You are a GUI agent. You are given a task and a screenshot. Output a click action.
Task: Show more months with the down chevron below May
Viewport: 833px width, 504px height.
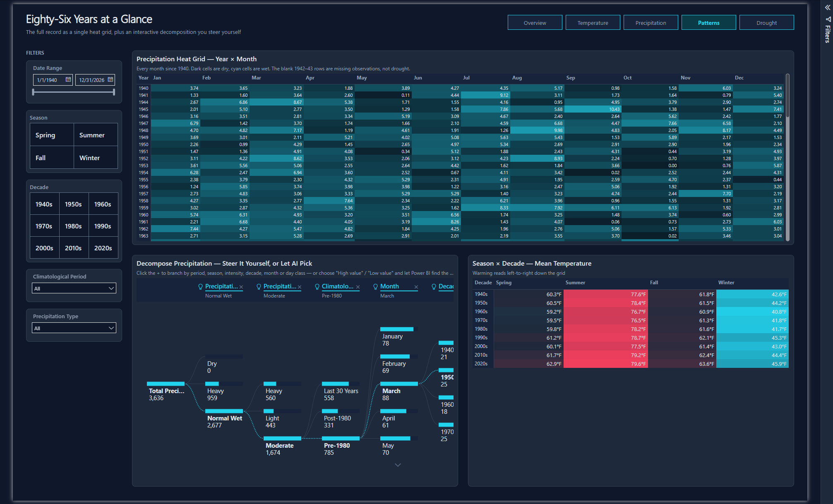click(x=398, y=465)
